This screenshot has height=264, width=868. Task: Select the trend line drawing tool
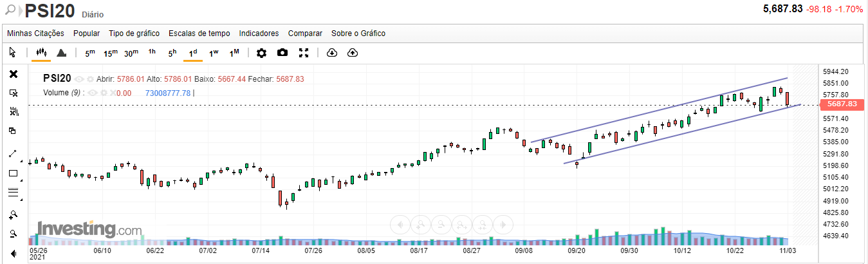click(x=14, y=153)
